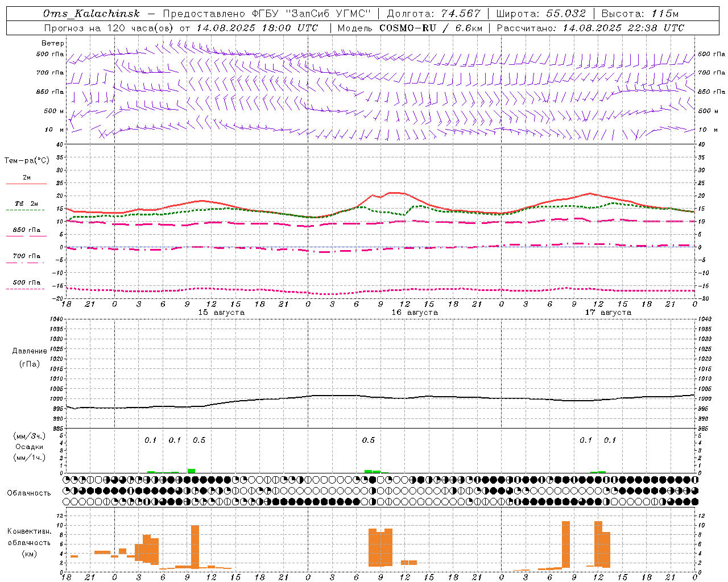The width and height of the screenshot is (728, 582).
Task: Click the Oms_Kalachinsk station title
Action: (x=92, y=14)
